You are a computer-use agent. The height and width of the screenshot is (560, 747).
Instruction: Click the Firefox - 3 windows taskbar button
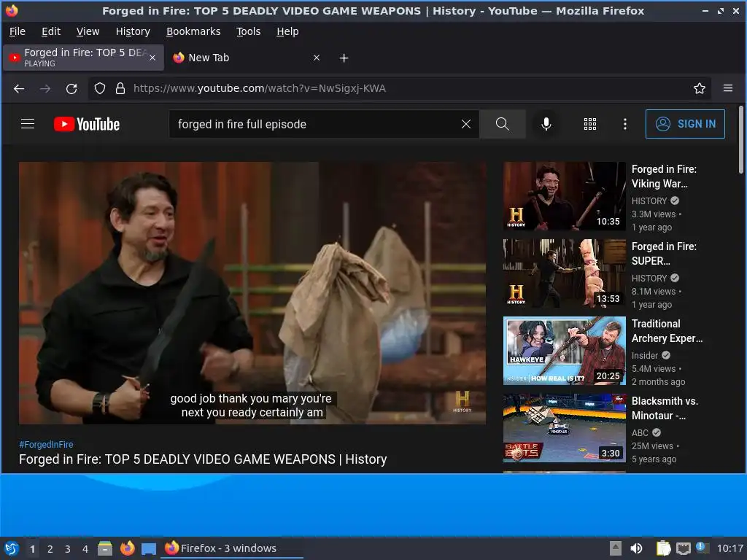click(231, 548)
